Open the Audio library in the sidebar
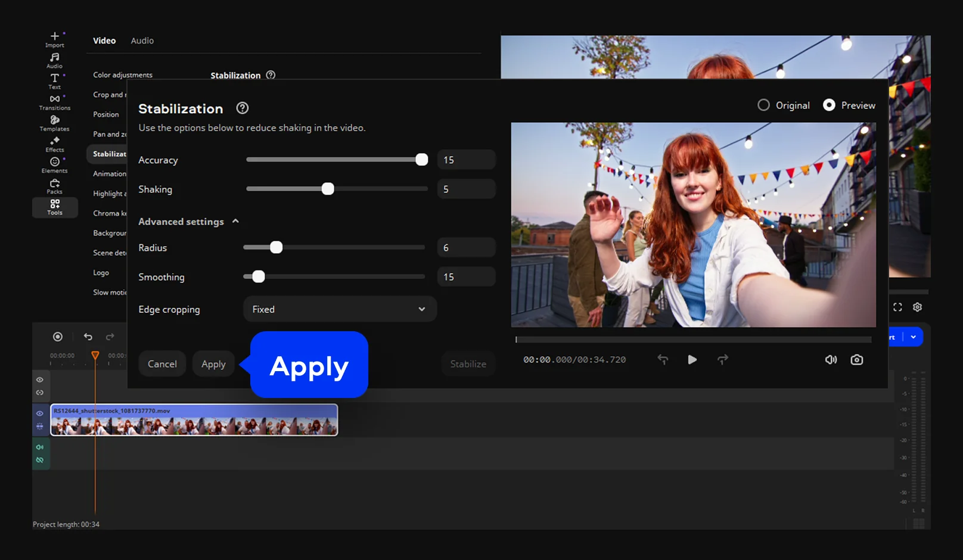The width and height of the screenshot is (963, 560). click(x=54, y=61)
